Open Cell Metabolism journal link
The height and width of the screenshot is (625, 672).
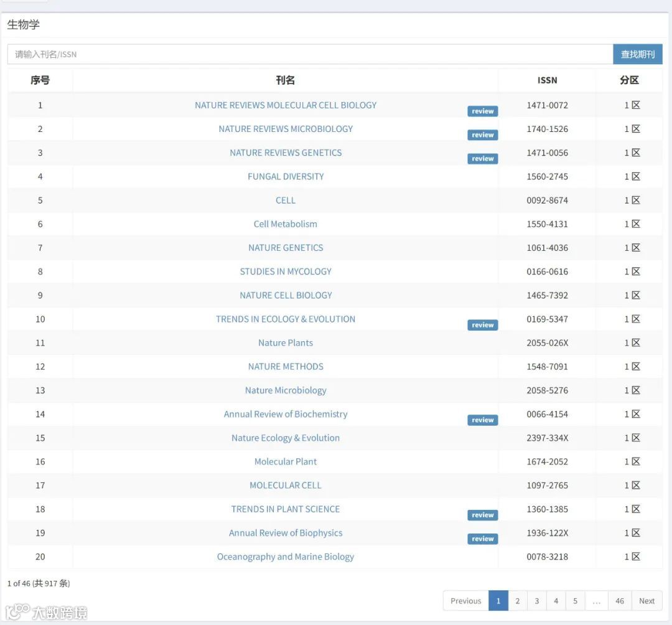(286, 224)
